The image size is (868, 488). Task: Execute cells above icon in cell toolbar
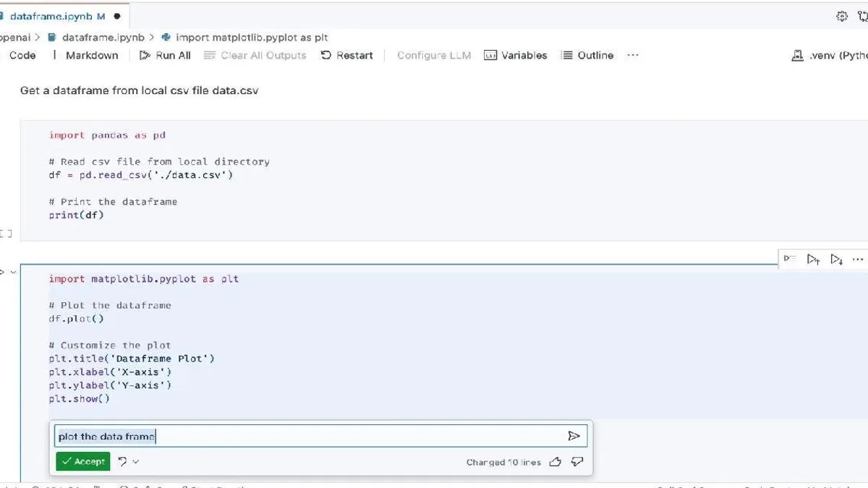pyautogui.click(x=813, y=259)
